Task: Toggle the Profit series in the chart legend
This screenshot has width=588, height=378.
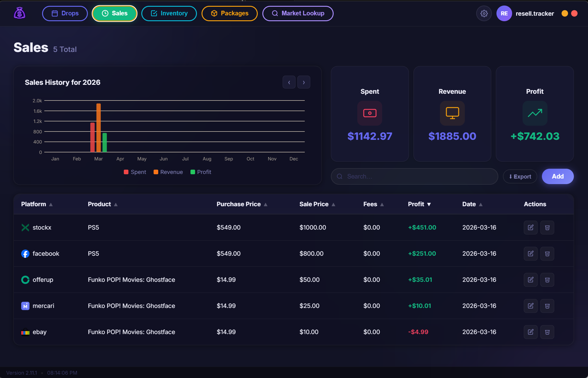Action: tap(201, 172)
